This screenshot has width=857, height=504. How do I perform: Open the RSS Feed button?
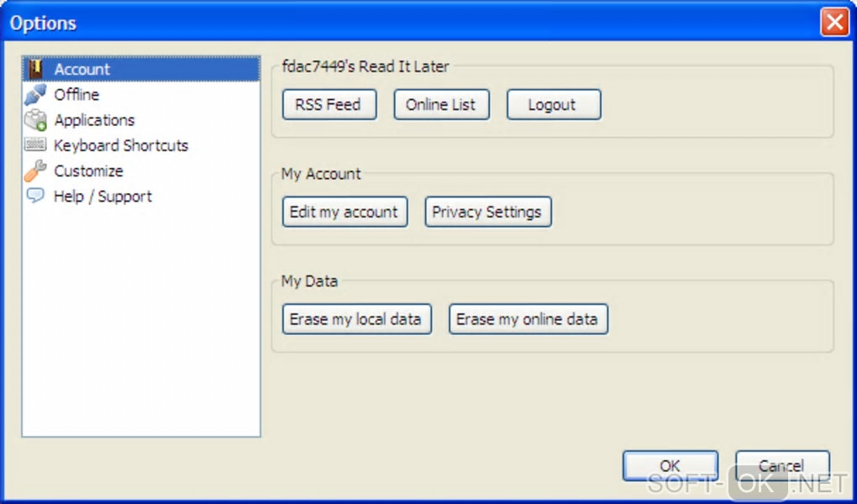329,104
